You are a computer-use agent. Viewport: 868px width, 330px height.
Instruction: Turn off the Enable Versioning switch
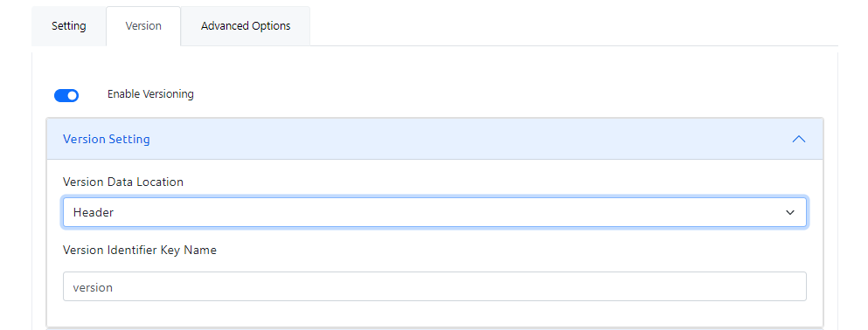click(x=66, y=96)
